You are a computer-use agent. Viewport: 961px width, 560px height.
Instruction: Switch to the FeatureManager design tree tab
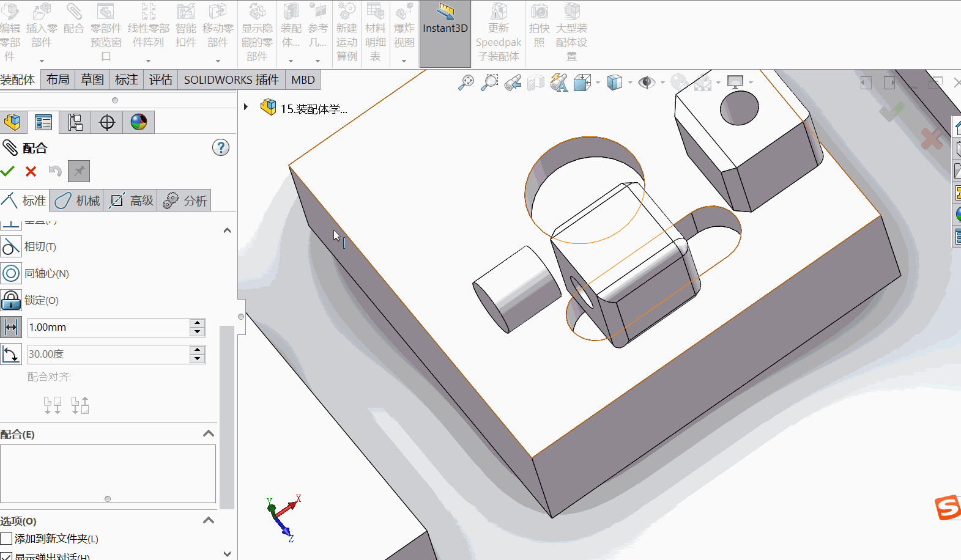click(12, 122)
